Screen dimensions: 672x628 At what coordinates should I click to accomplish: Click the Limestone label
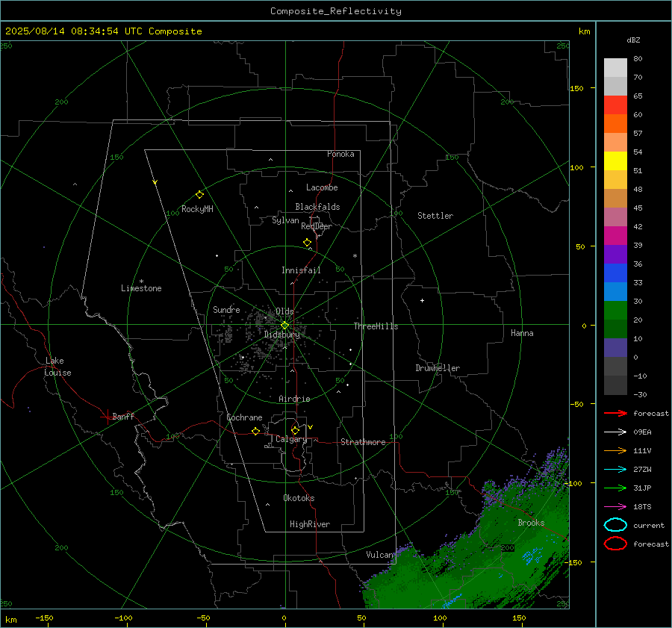pyautogui.click(x=141, y=288)
